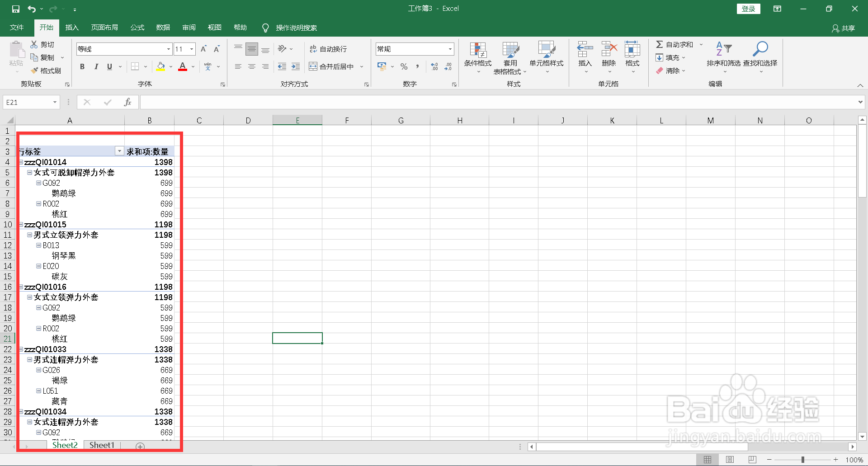Align text to the center
This screenshot has width=868, height=466.
click(x=252, y=66)
